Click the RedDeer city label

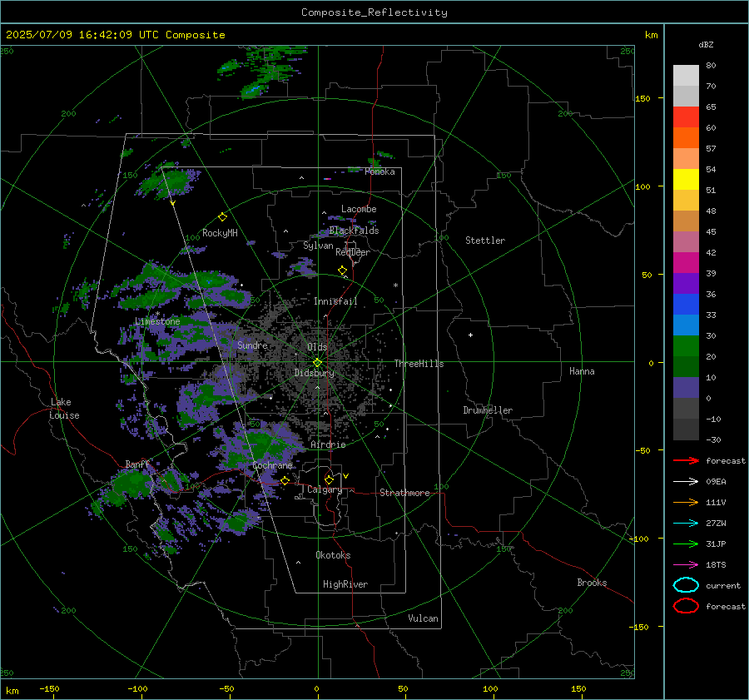pyautogui.click(x=353, y=252)
